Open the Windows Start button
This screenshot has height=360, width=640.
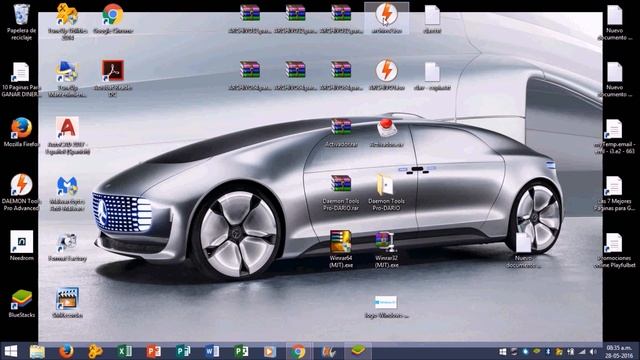(x=11, y=351)
